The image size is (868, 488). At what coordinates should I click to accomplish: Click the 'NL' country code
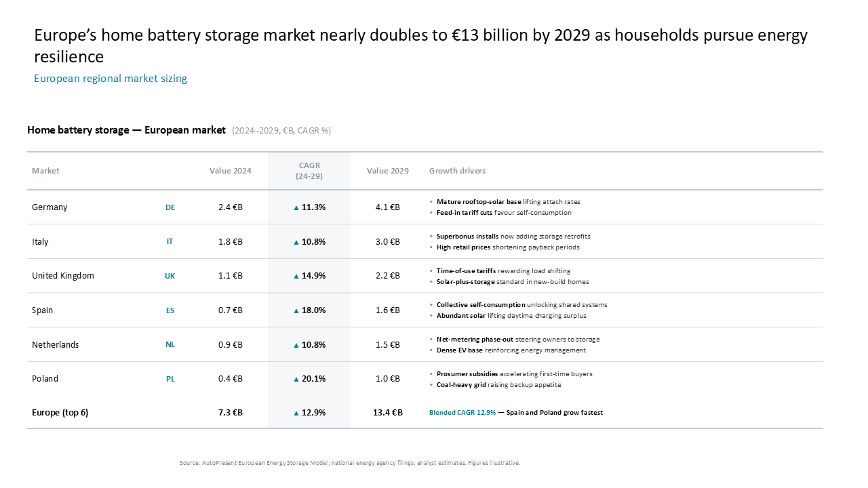170,345
